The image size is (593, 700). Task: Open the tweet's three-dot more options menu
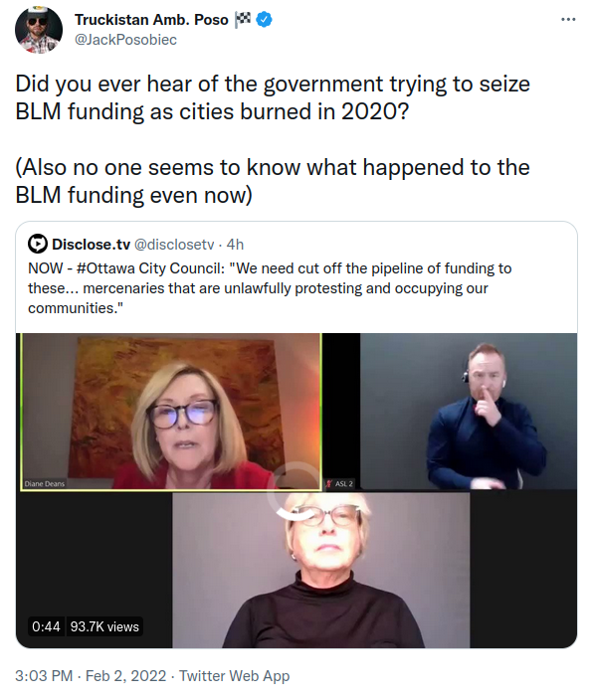pos(568,20)
